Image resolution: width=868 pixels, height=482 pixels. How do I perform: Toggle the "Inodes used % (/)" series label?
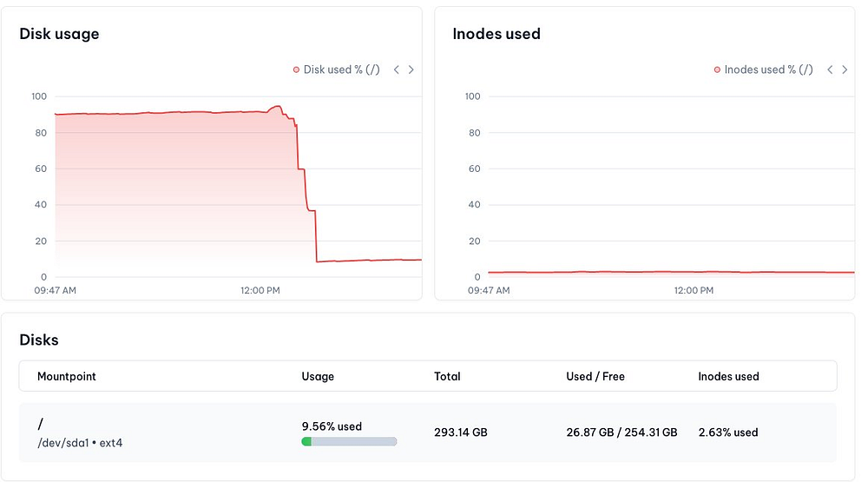coord(768,69)
